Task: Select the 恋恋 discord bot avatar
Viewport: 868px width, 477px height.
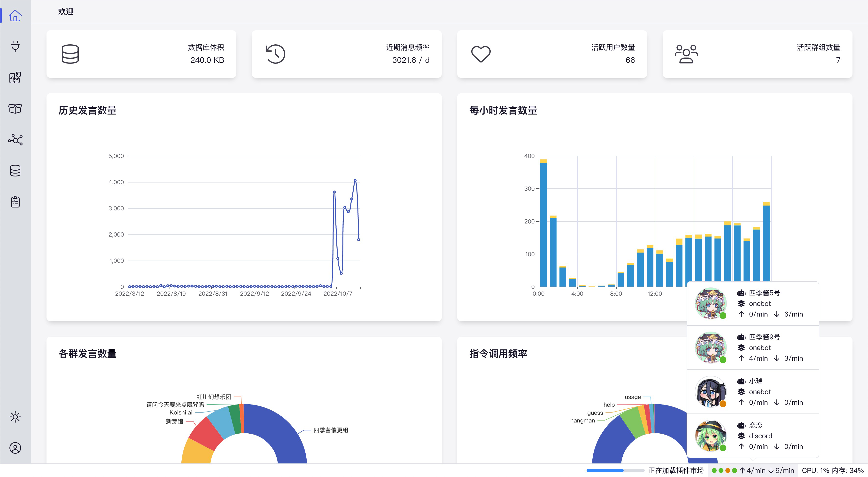Action: click(711, 436)
